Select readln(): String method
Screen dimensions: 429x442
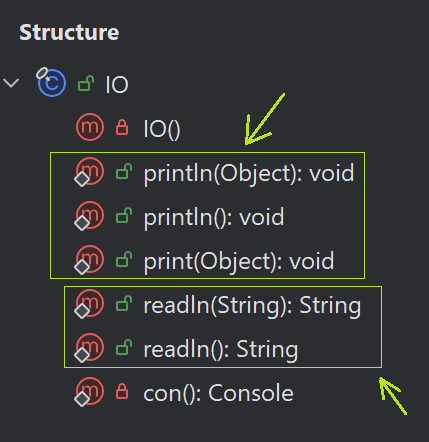(221, 350)
